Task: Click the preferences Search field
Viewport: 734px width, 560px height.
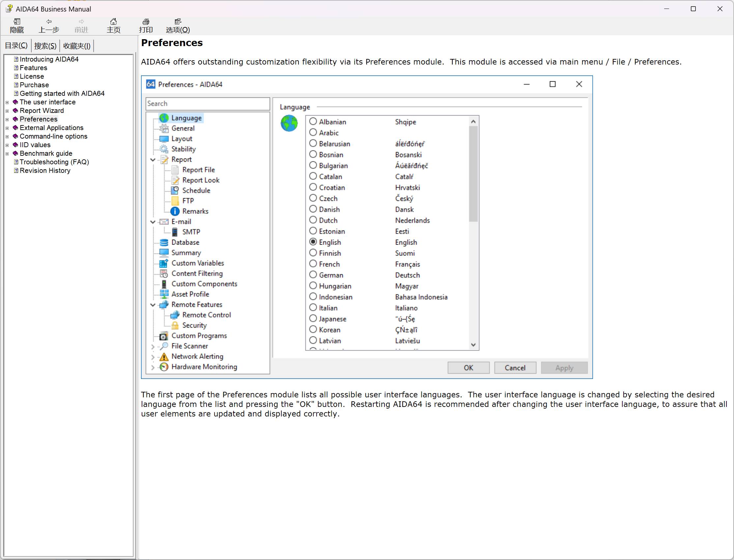Action: tap(208, 104)
